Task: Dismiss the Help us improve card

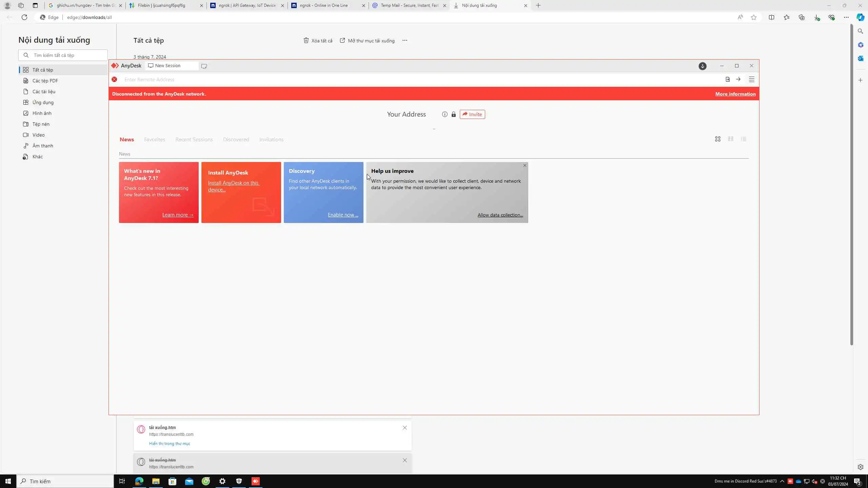Action: pos(525,165)
